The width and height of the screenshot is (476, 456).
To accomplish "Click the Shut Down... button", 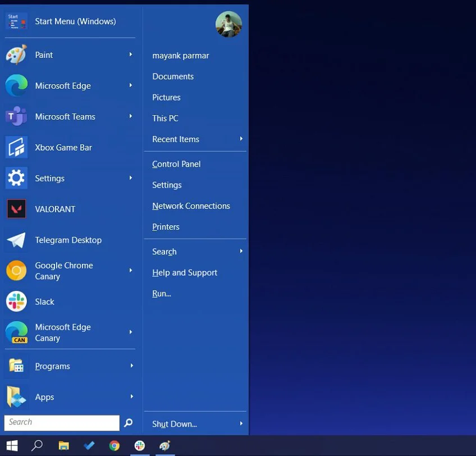I will click(175, 424).
